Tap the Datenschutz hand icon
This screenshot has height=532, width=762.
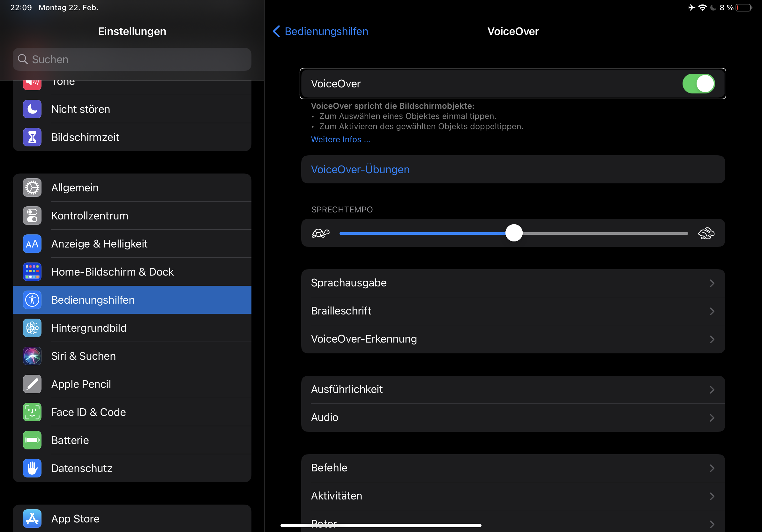[32, 468]
